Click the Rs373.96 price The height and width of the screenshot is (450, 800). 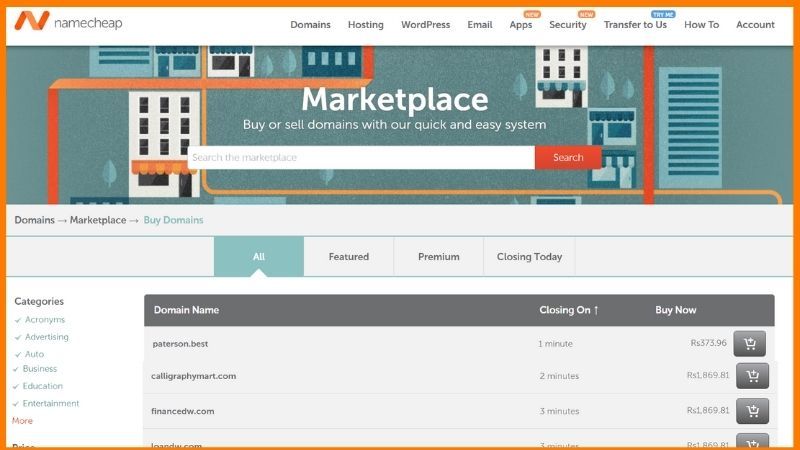click(708, 343)
